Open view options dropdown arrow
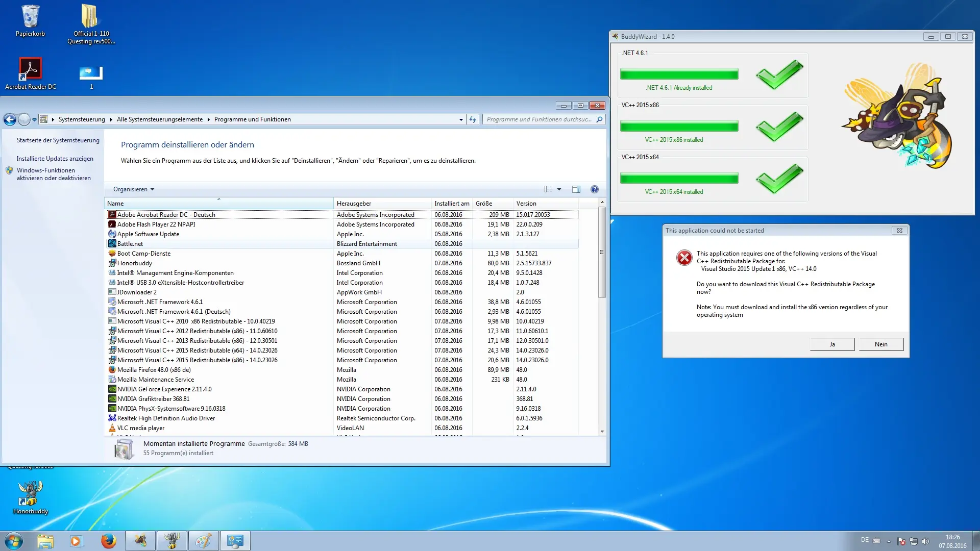This screenshot has width=980, height=551. tap(559, 189)
